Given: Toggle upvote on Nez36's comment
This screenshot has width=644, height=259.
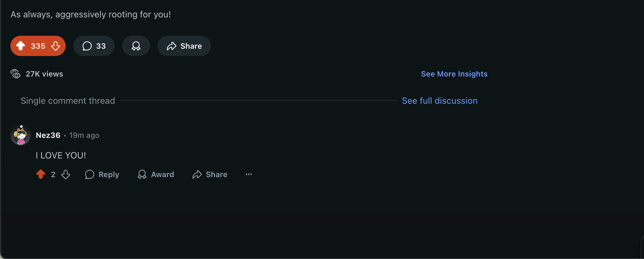Looking at the screenshot, I should click(x=41, y=174).
